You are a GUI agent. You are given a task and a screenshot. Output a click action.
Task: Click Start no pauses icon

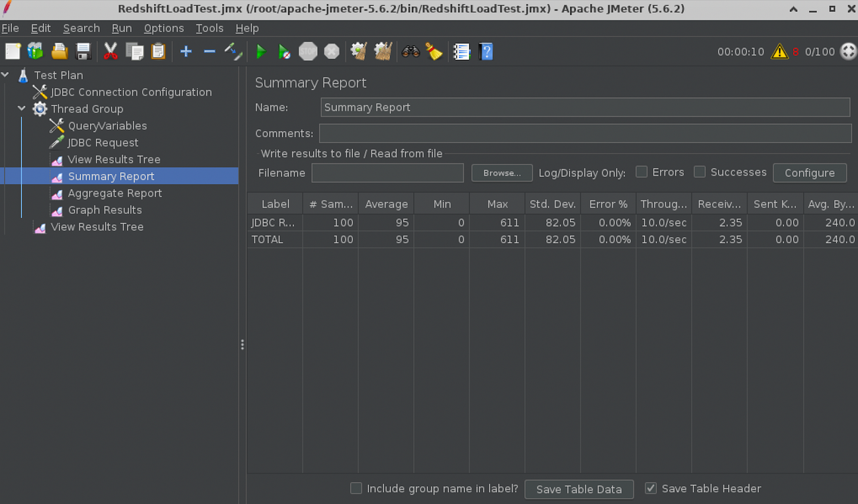pos(284,51)
